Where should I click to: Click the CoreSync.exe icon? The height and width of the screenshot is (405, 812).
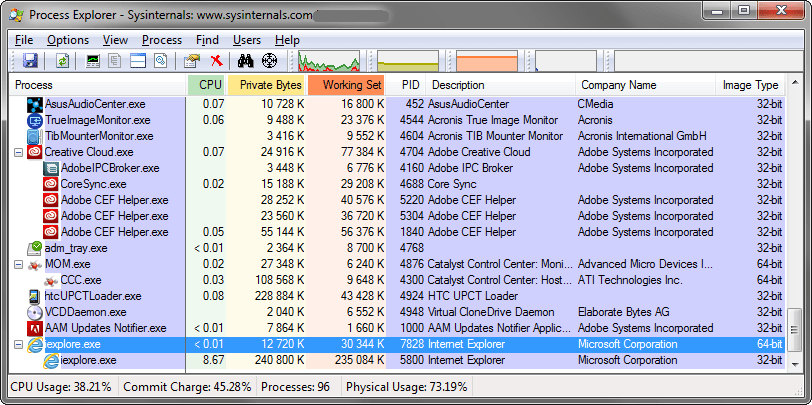point(51,184)
